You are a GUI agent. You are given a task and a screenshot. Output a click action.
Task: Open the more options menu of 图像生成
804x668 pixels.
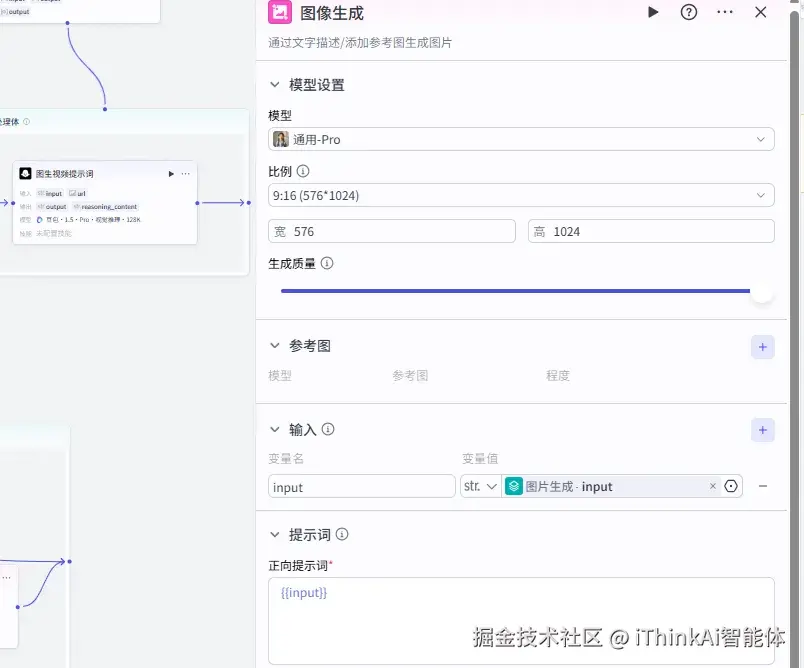coord(726,13)
